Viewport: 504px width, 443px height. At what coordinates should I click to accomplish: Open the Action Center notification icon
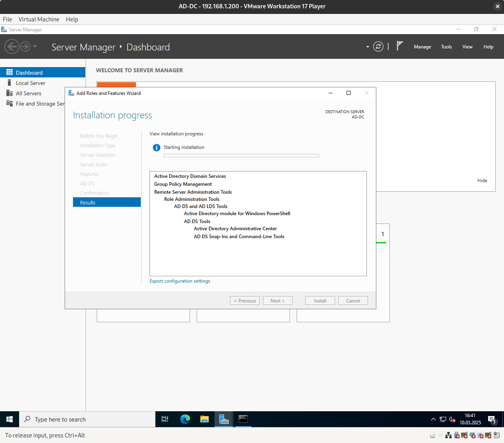pos(492,420)
